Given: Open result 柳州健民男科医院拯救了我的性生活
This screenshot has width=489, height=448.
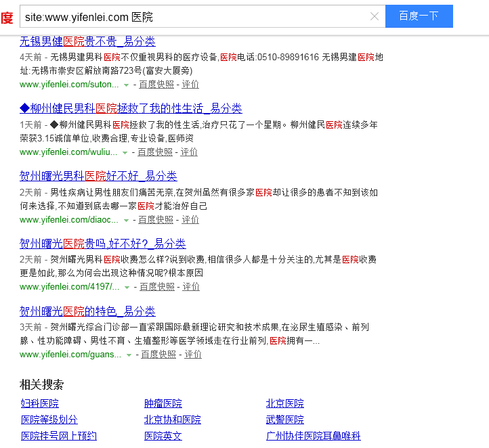Looking at the screenshot, I should [131, 108].
